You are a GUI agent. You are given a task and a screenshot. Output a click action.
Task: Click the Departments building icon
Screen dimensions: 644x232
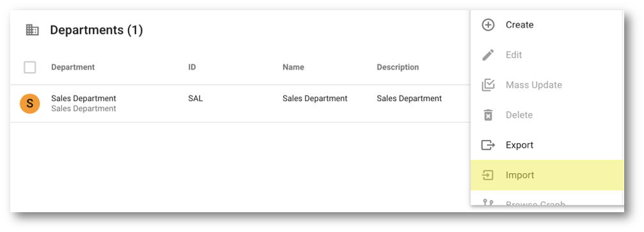pos(32,30)
